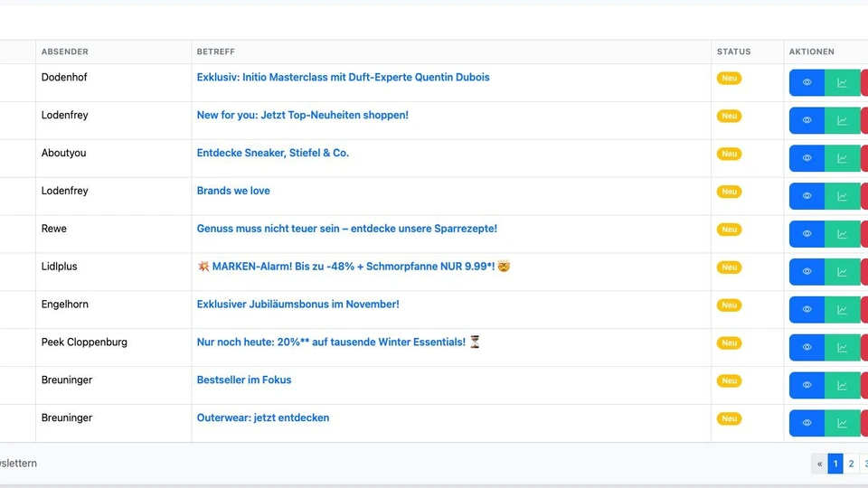Viewport: 868px width, 488px height.
Task: Click eye icon in Peek Cloppenburg row
Action: coord(807,348)
